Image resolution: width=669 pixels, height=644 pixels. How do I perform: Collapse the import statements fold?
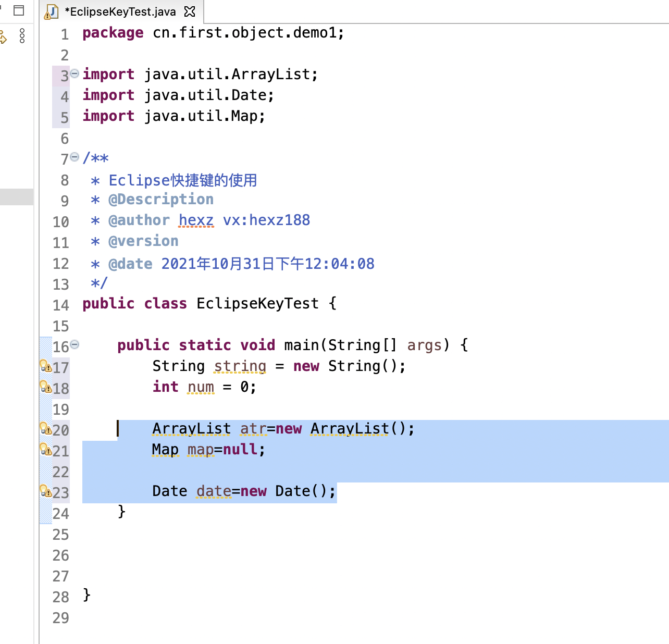pos(75,73)
